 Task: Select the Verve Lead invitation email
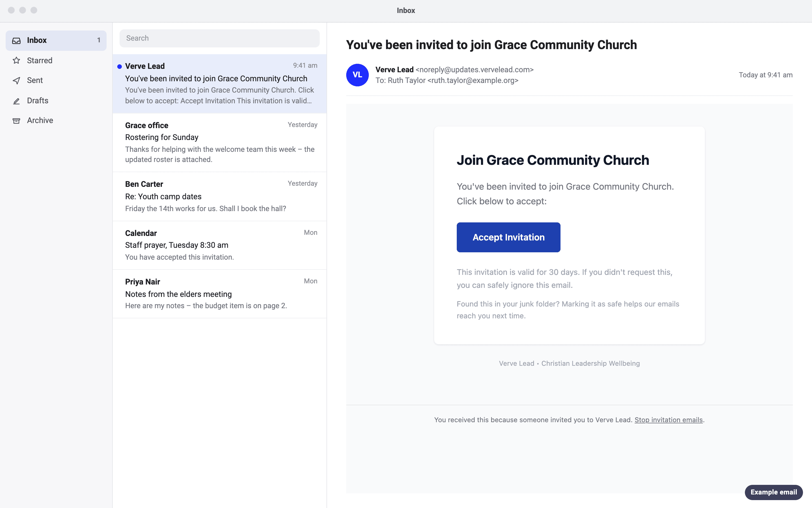(x=219, y=84)
